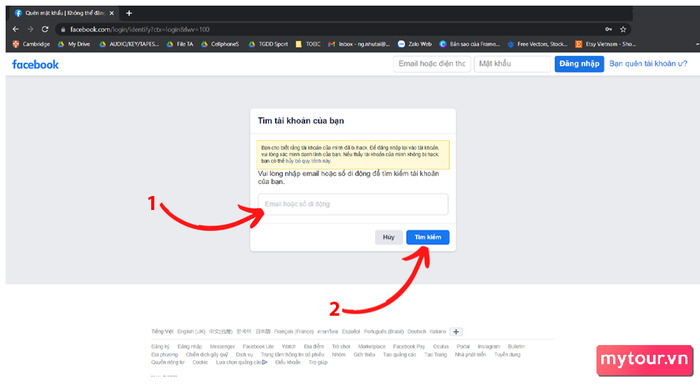Click the browser back arrow
This screenshot has height=385, width=700.
[16, 29]
